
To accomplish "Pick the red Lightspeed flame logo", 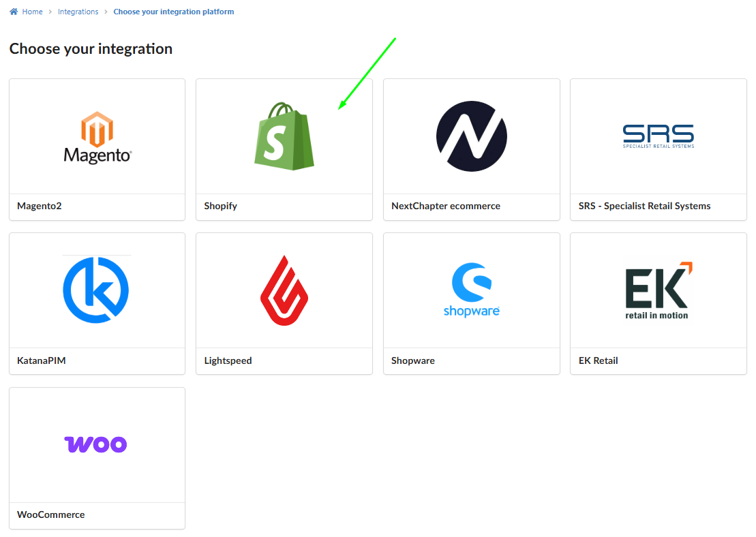I will [x=284, y=290].
